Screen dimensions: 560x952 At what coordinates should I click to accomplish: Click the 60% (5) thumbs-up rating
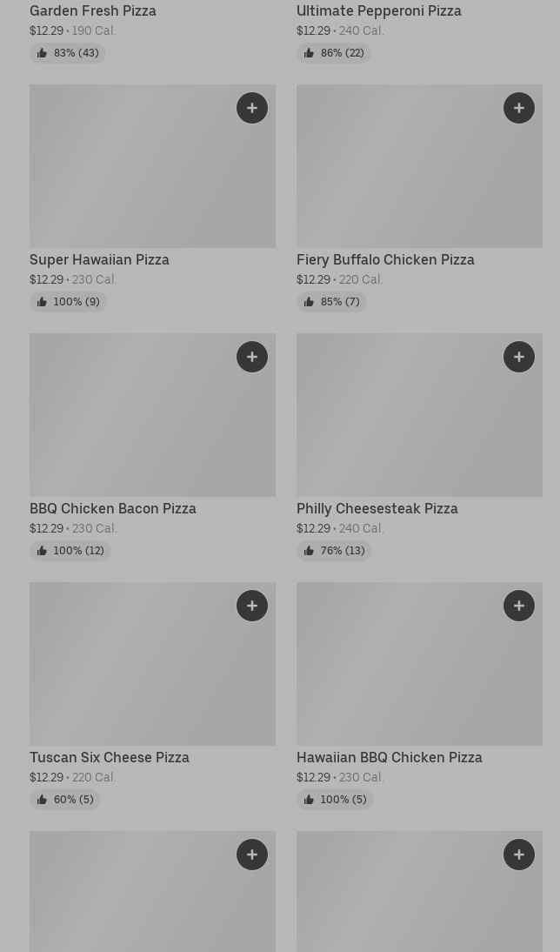65,800
